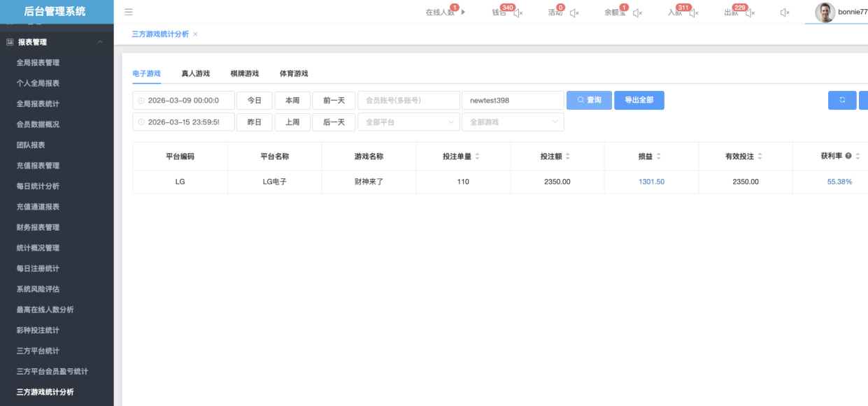Click the 出款 speaker mute icon
868x406 pixels.
coord(750,13)
